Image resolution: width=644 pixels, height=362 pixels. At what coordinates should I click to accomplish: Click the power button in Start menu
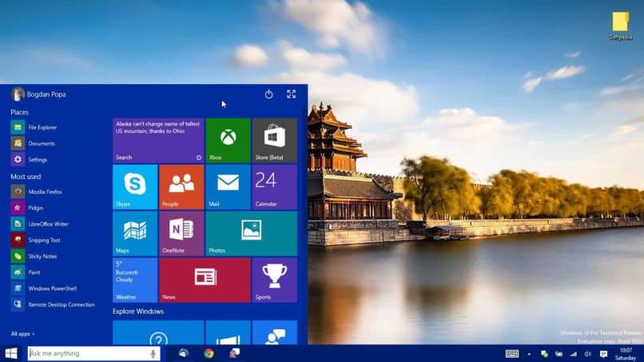click(x=268, y=94)
